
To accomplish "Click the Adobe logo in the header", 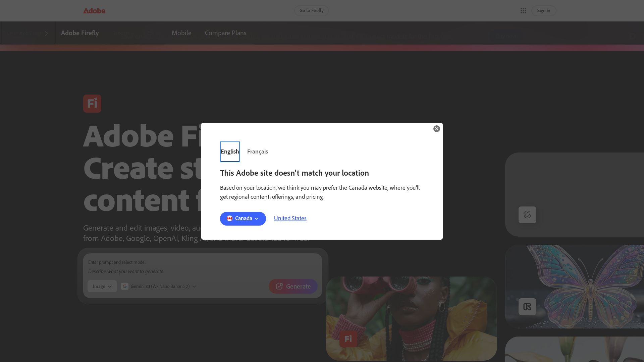I will pos(94,11).
